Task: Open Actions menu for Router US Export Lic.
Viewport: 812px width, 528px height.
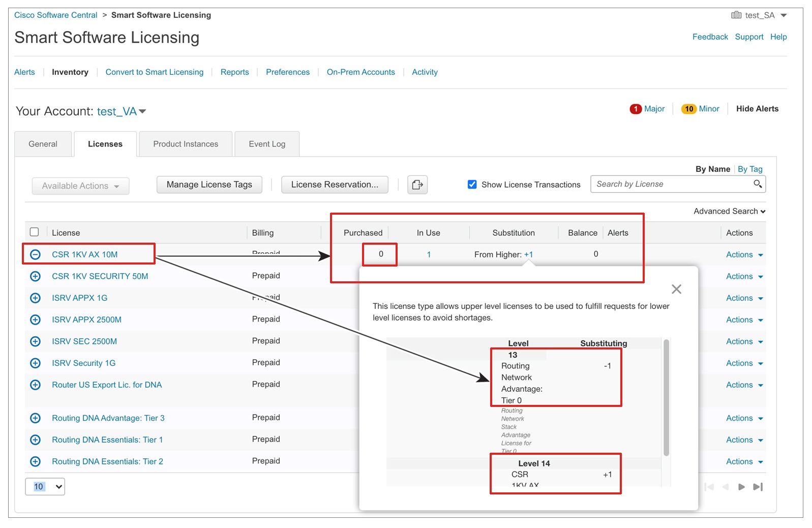Action: [x=744, y=385]
